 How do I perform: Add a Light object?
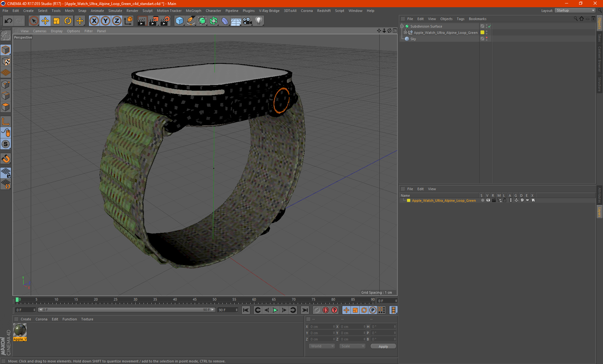click(x=259, y=21)
